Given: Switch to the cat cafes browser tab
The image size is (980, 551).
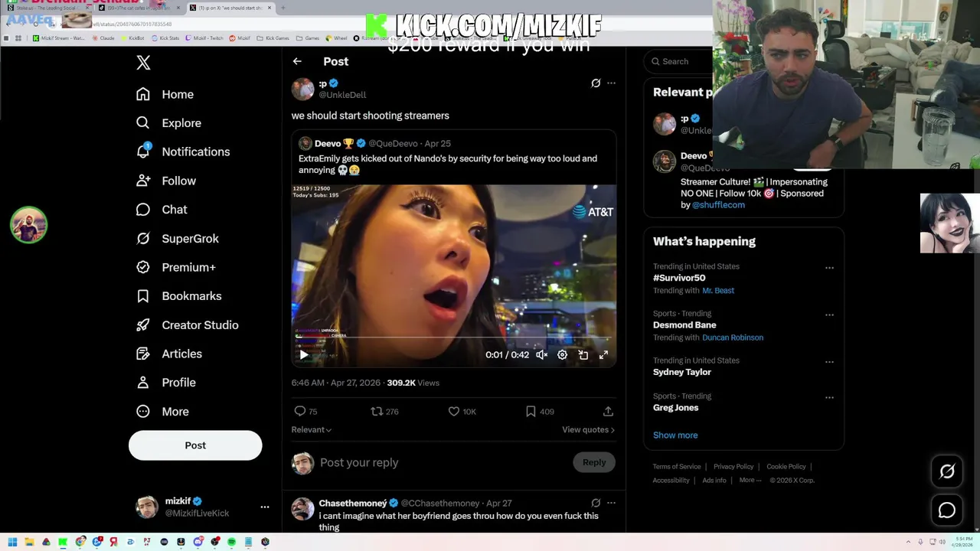Looking at the screenshot, I should (x=138, y=8).
